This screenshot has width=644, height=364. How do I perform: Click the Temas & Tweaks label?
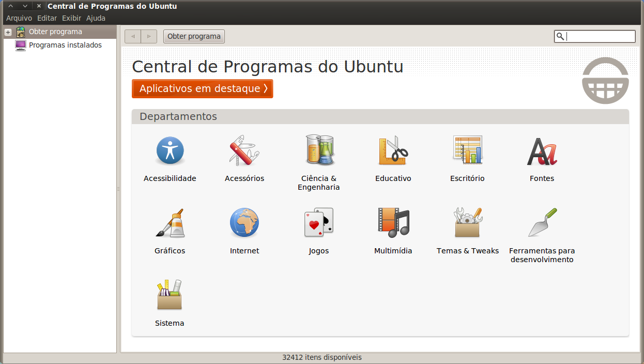pos(468,251)
